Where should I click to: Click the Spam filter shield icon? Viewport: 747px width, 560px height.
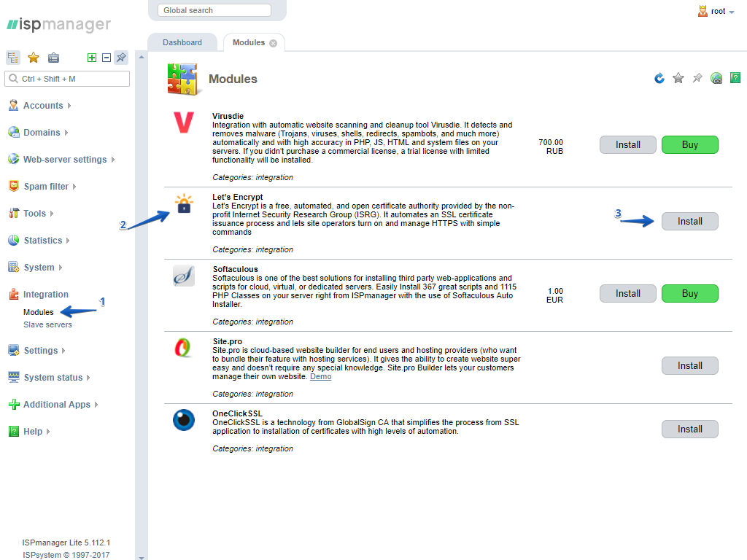point(13,186)
